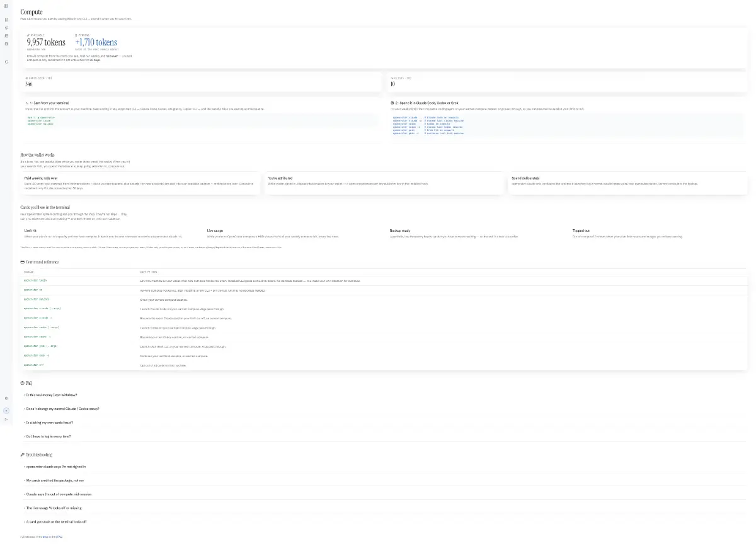756x551 pixels.
Task: Expand 'A card got stuck or the terminal looks off'
Action: click(55, 521)
